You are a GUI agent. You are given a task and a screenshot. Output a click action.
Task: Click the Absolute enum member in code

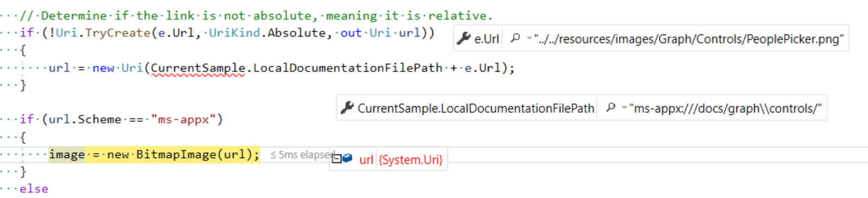pos(297,33)
